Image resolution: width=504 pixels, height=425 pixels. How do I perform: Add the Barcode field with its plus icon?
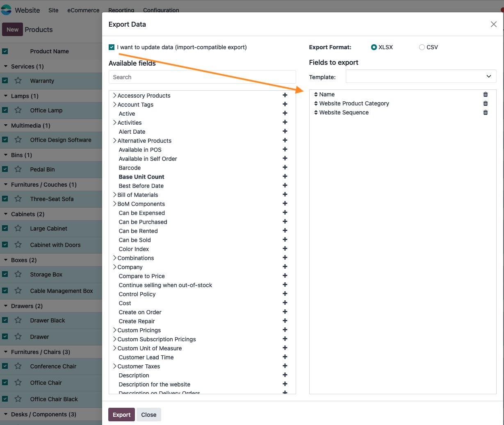[x=285, y=167]
